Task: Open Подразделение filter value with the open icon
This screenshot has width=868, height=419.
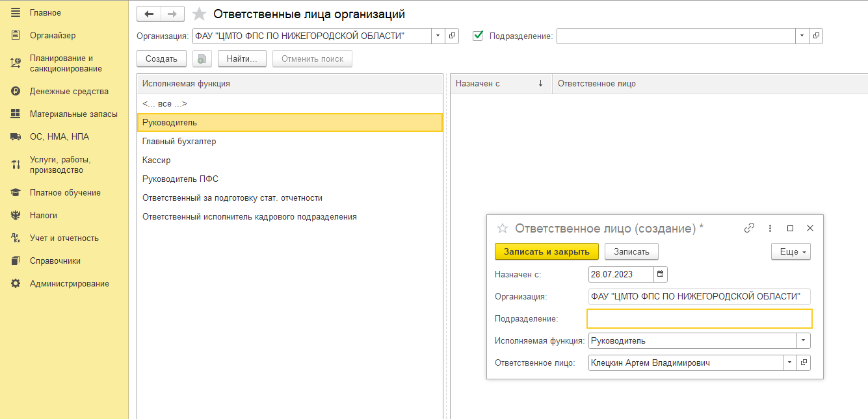Action: [x=817, y=36]
